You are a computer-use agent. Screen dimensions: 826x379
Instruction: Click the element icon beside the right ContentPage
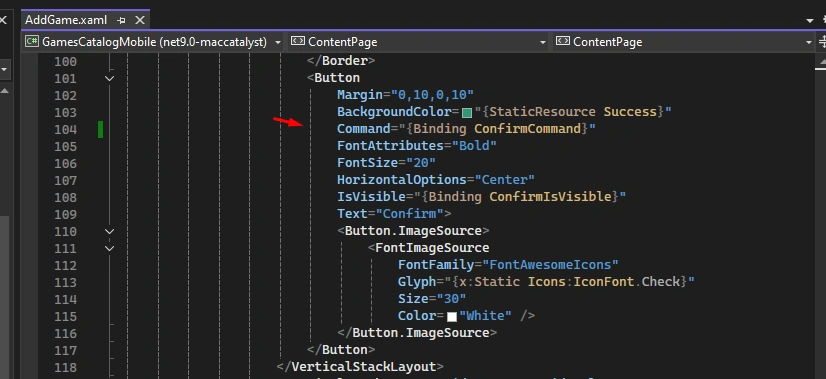pos(563,41)
